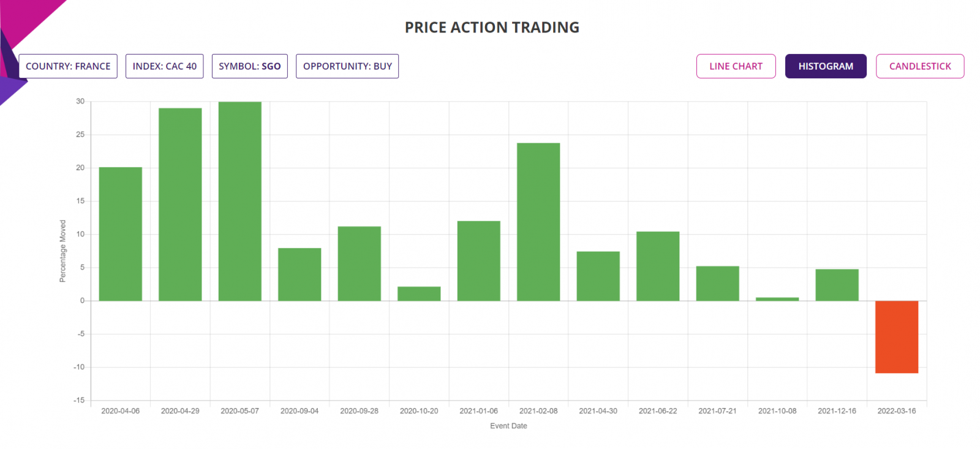The width and height of the screenshot is (980, 449).
Task: Click the tiny bar for 2021-10-08
Action: (x=777, y=299)
